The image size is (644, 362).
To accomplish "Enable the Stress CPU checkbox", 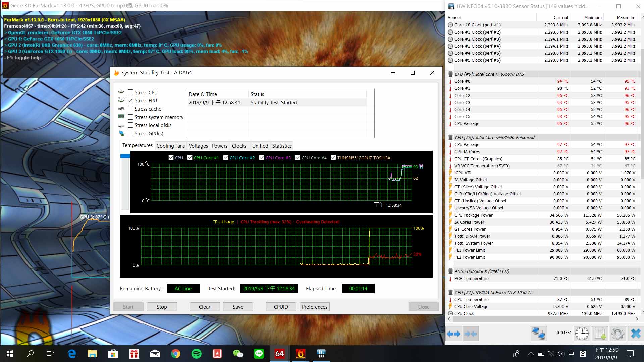I will (130, 92).
